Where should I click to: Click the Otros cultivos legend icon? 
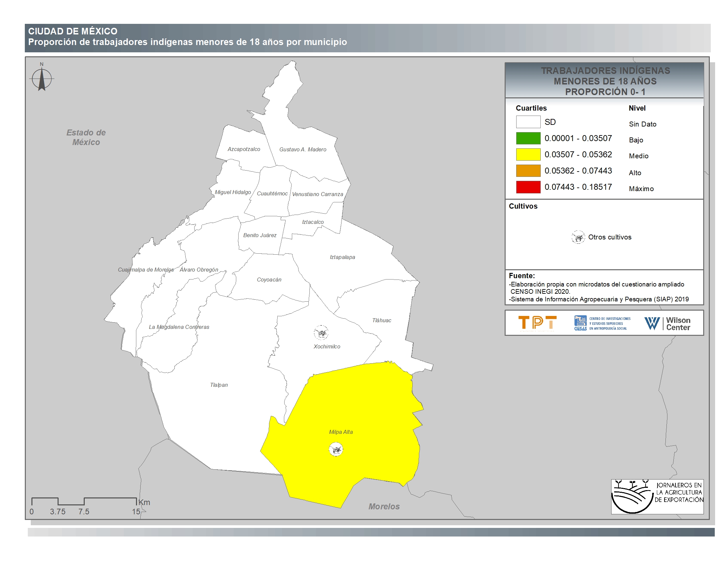pos(578,237)
